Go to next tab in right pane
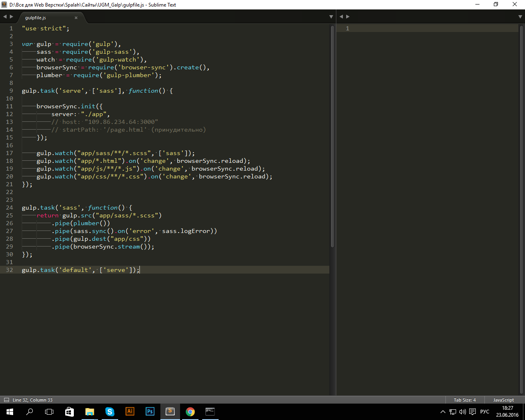This screenshot has width=525, height=420. click(348, 17)
